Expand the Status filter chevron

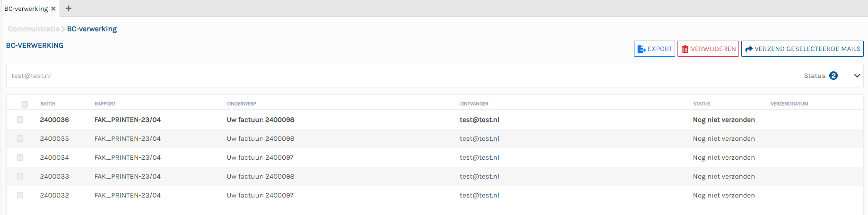[x=857, y=76]
